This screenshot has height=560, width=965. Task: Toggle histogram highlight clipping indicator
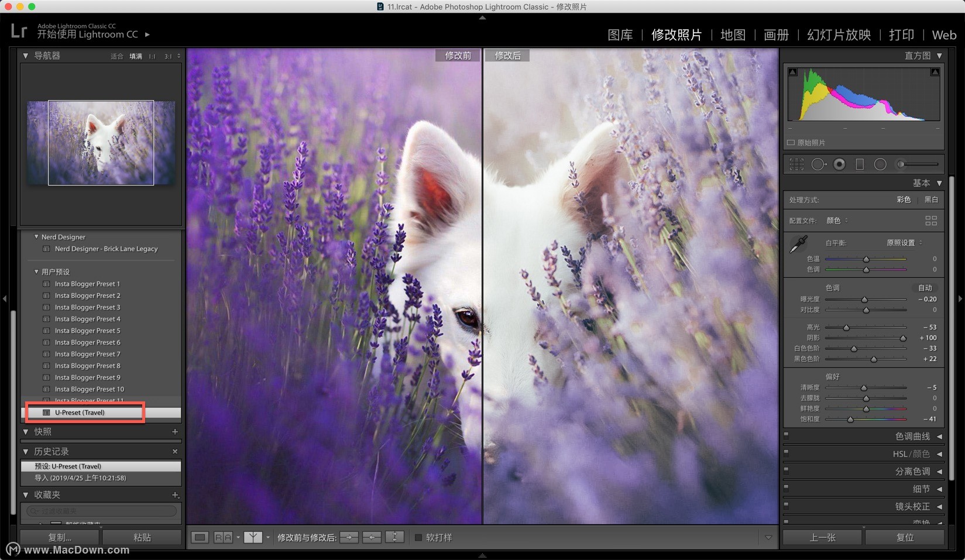(x=935, y=72)
